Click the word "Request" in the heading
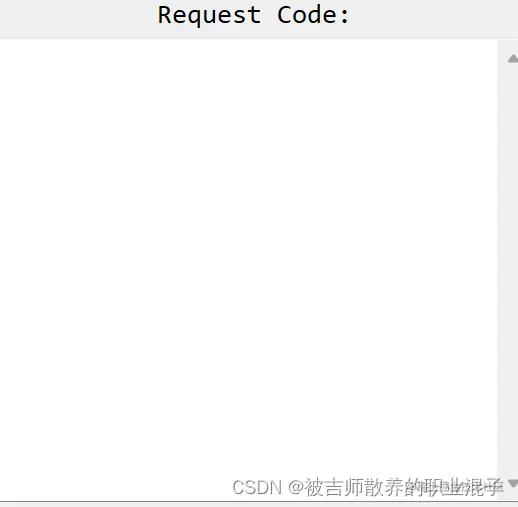This screenshot has height=507, width=518. (x=209, y=15)
